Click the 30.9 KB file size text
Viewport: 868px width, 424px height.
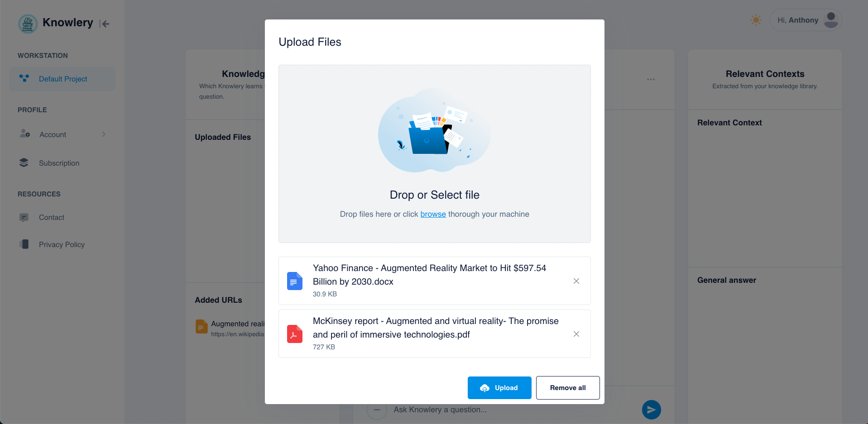coord(325,294)
